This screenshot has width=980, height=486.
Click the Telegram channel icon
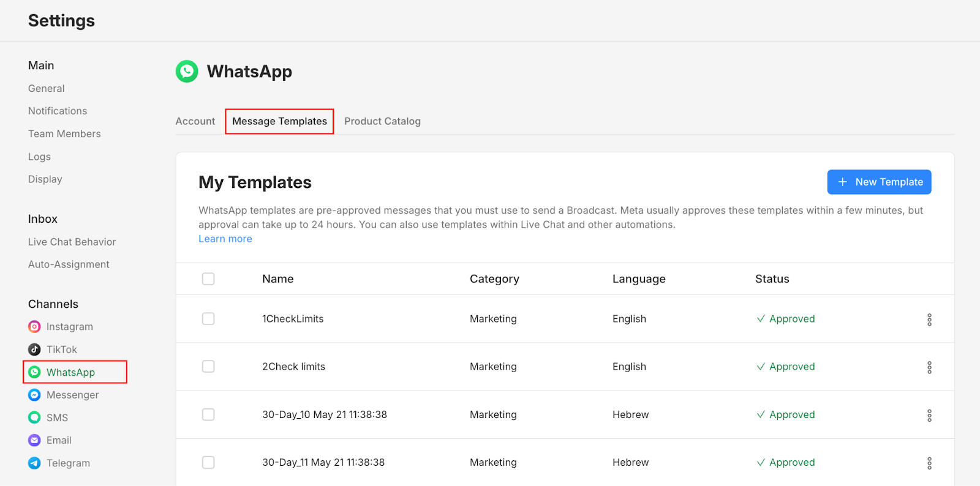click(x=35, y=463)
